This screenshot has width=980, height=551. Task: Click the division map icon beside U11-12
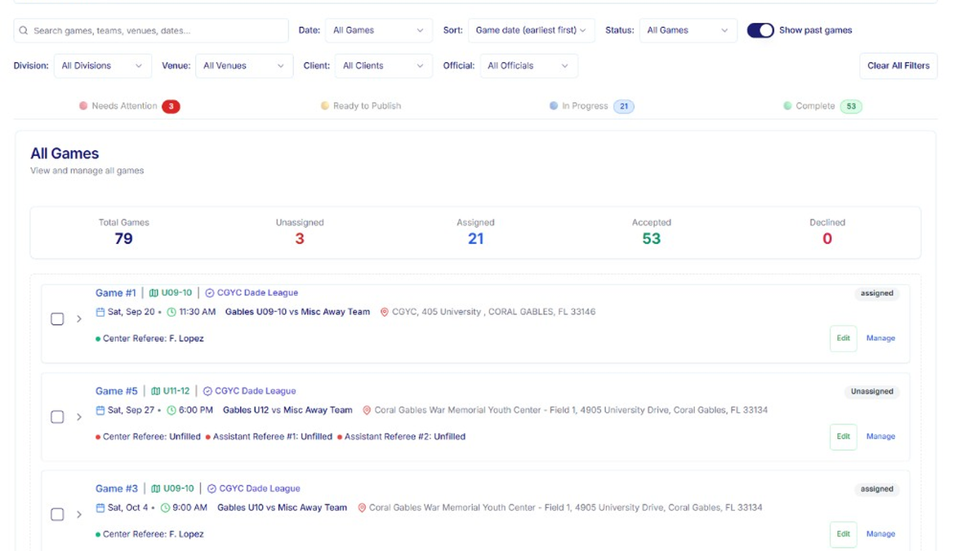pos(156,391)
